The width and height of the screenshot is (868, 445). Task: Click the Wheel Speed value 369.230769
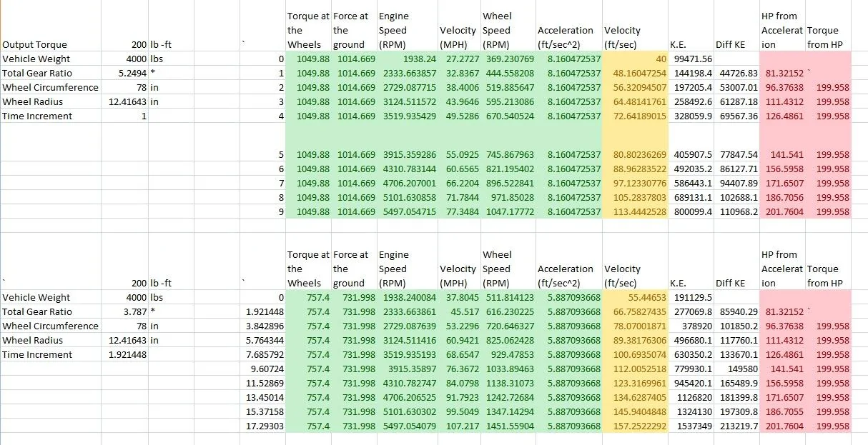click(x=508, y=59)
